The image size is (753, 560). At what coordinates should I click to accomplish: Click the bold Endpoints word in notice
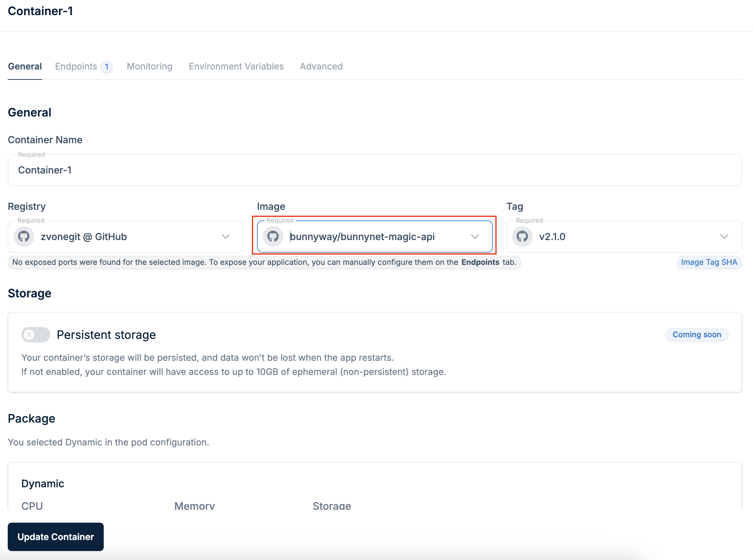480,262
